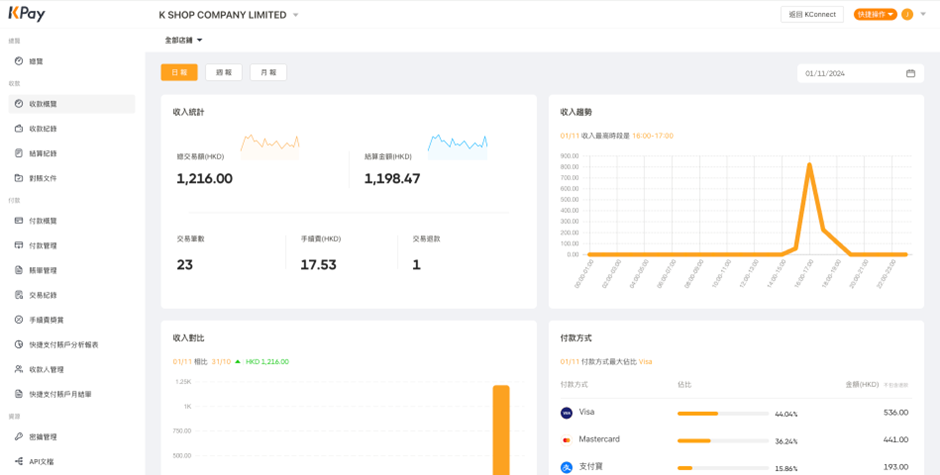The image size is (940, 475).
Task: Click the 01/11/2024 date input field
Action: point(860,73)
